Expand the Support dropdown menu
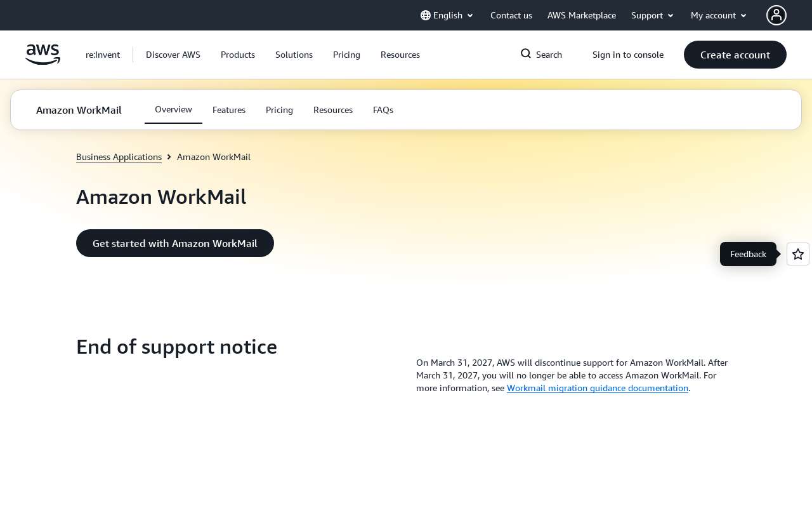Screen dimensions: 812x508 [653, 15]
